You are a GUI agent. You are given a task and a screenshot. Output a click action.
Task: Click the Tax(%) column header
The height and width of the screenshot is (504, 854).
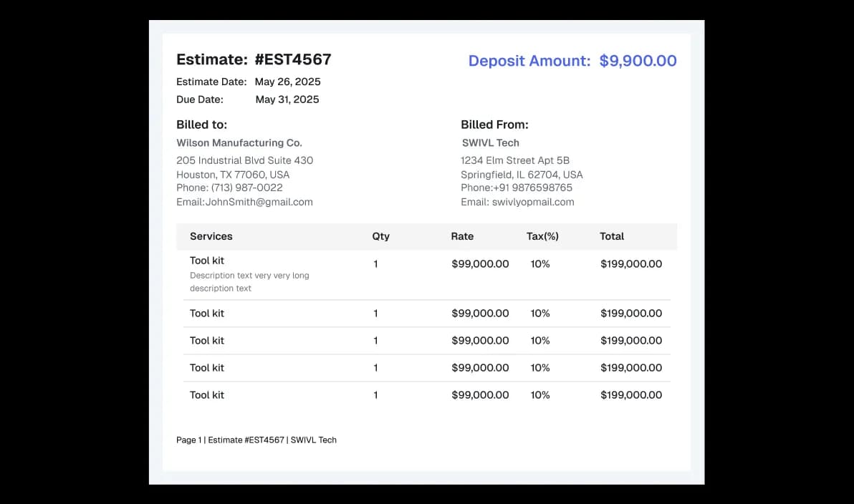point(542,236)
